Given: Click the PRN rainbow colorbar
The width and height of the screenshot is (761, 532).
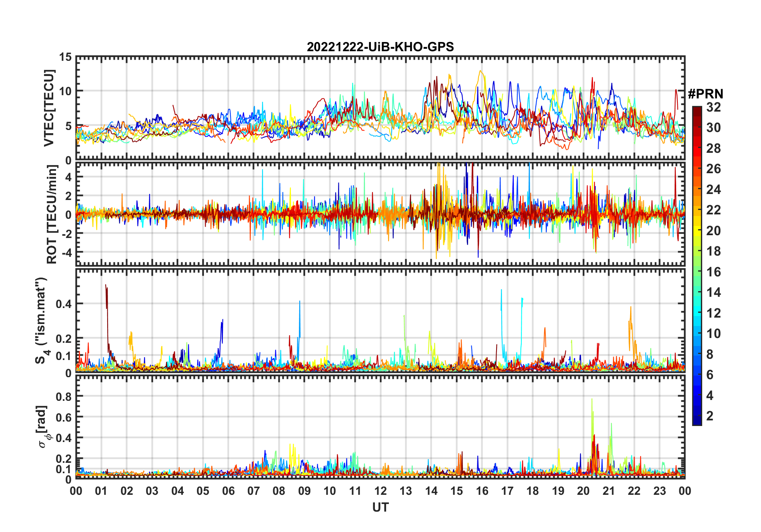Looking at the screenshot, I should click(x=697, y=266).
